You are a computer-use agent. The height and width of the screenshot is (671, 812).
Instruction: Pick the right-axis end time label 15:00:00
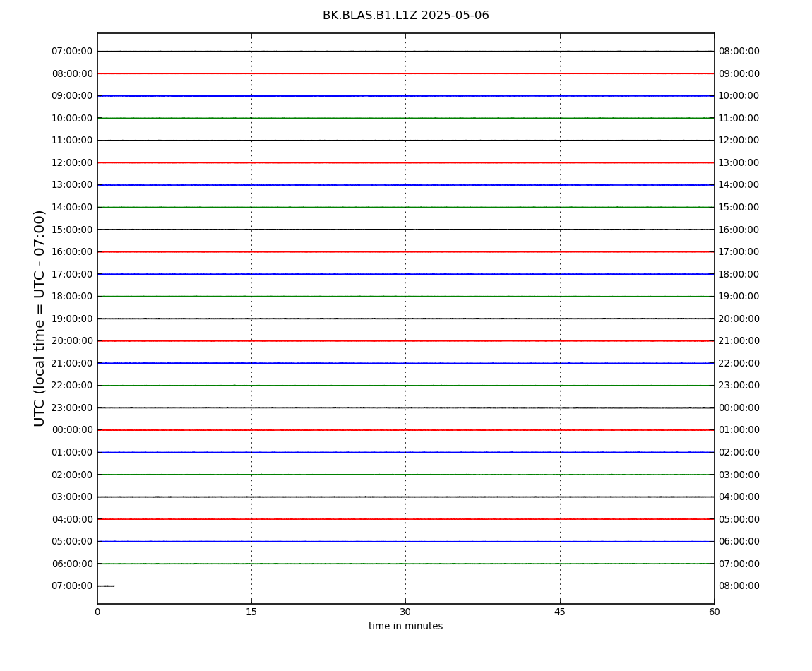(739, 207)
